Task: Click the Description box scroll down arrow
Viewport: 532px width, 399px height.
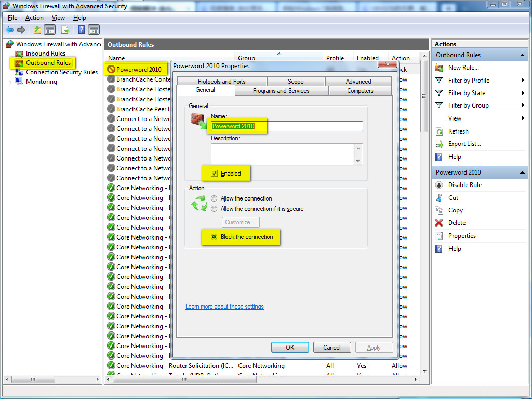Action: 358,161
